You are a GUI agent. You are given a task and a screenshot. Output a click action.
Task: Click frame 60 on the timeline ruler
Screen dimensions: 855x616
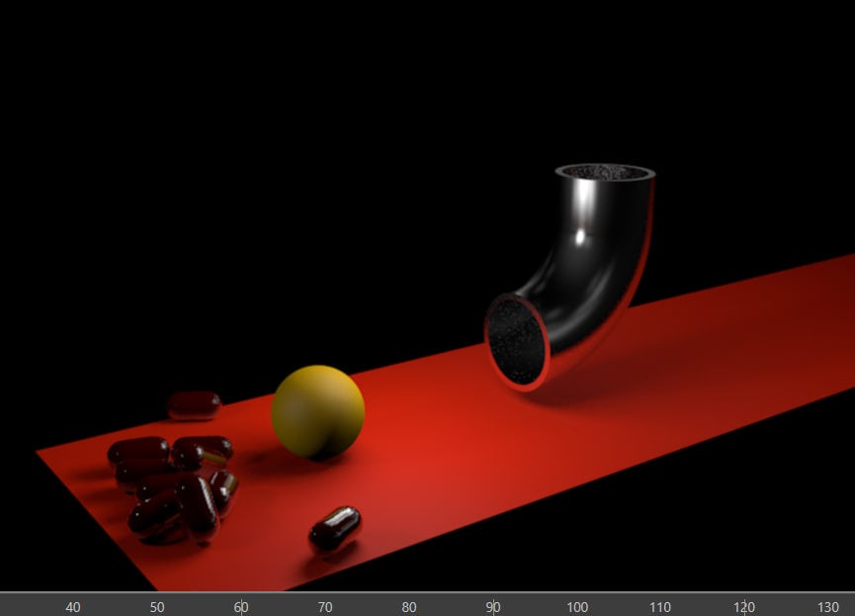coord(241,607)
